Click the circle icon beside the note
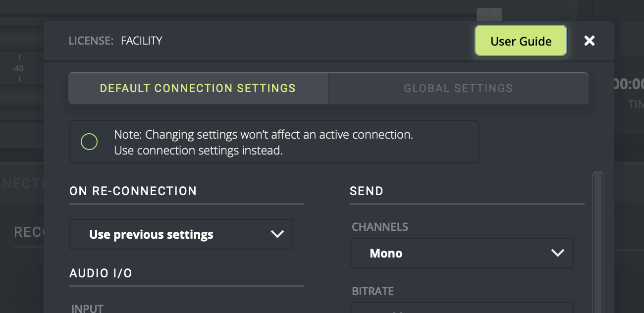644x313 pixels. click(89, 142)
